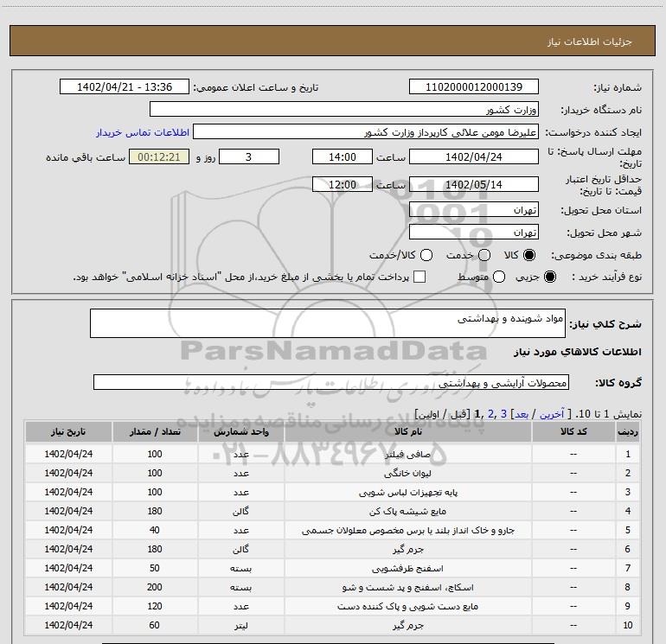Click the جزئیات اطلاعات نیاز header title
Screen dimensions: 666x644
tap(590, 41)
